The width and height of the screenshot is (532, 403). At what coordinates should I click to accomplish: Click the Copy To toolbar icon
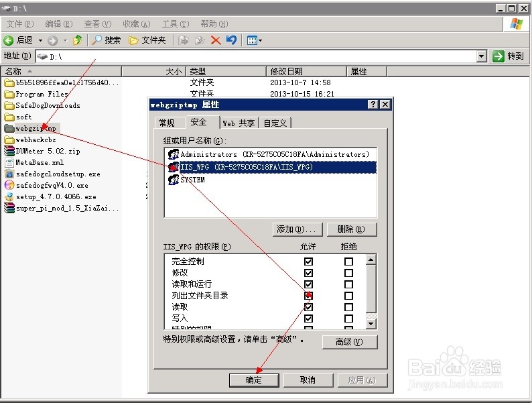click(x=200, y=40)
